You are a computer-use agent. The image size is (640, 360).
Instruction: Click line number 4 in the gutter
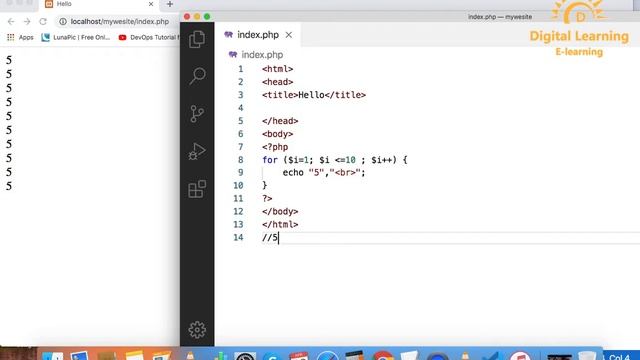point(240,108)
